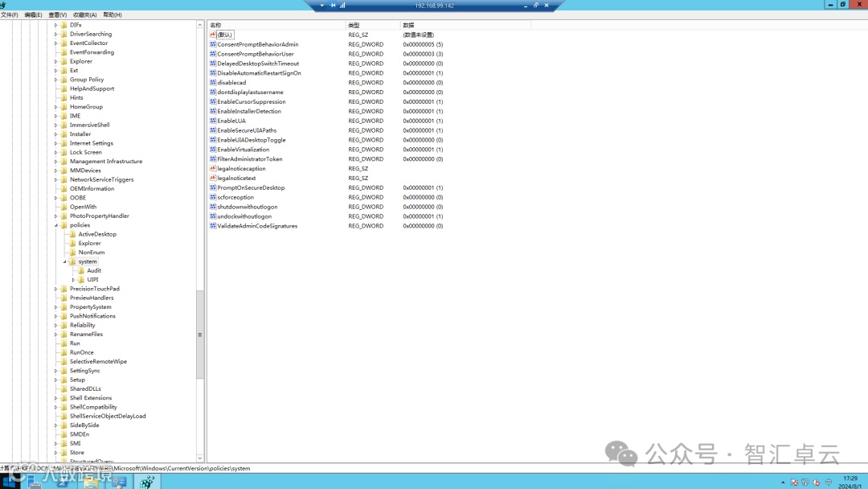
Task: Click the ConsentPromptBehaviorAdmin value icon
Action: pyautogui.click(x=212, y=44)
